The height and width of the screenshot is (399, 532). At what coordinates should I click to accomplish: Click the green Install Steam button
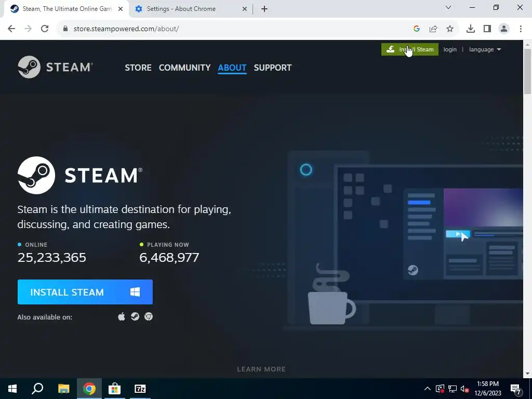[x=410, y=49]
